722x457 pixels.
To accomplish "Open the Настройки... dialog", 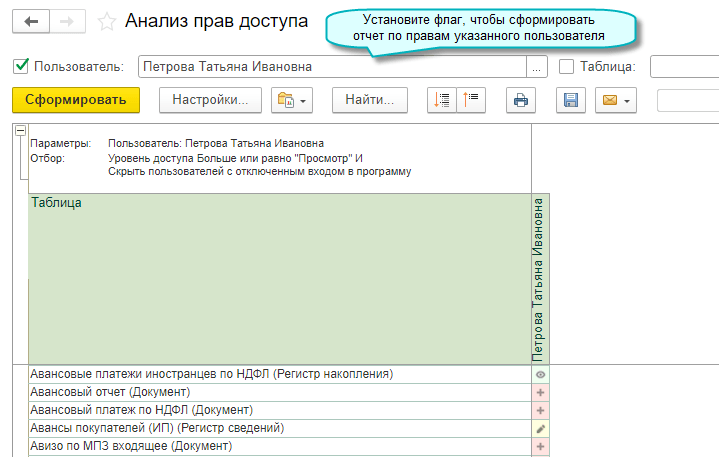I will [210, 100].
